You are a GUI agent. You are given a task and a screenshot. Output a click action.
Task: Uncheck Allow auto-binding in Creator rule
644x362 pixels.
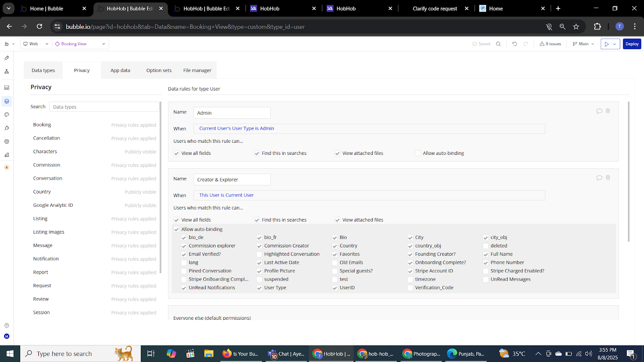click(x=176, y=229)
